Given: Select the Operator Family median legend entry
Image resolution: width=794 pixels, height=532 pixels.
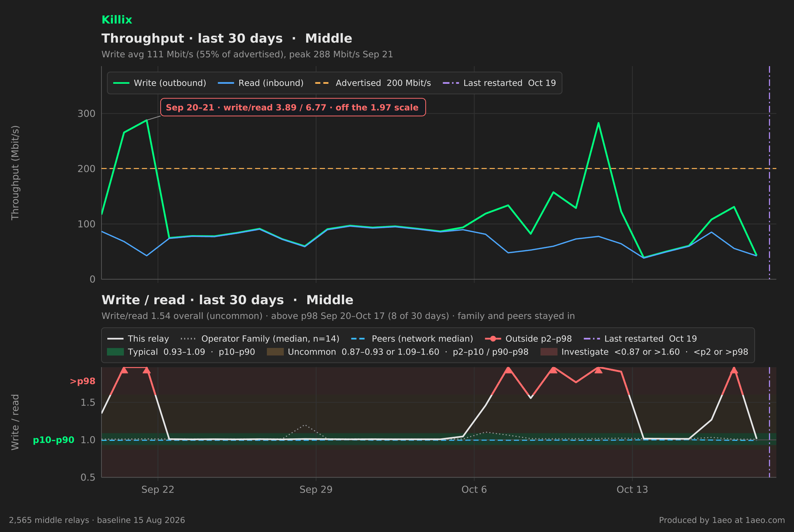Looking at the screenshot, I should coord(260,339).
